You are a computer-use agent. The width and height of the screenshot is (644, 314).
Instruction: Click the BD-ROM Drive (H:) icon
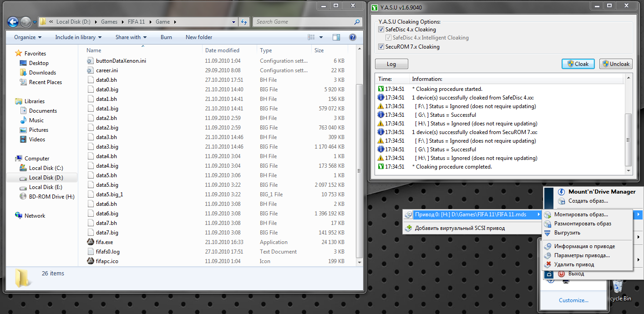pyautogui.click(x=23, y=197)
